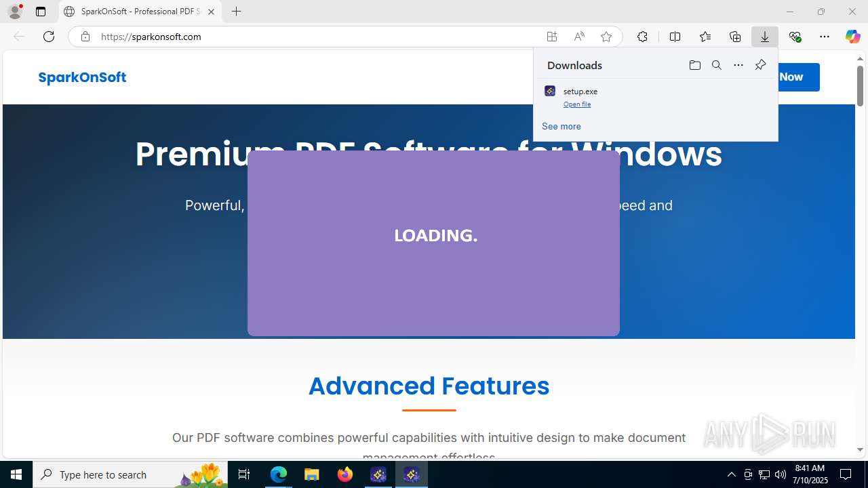Open the clock showing 8:41 AM
868x488 pixels.
(810, 474)
